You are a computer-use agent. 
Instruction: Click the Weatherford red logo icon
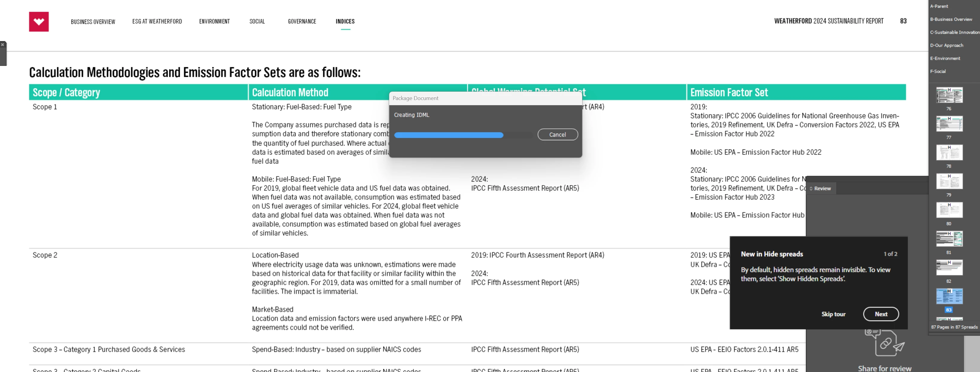coord(39,22)
